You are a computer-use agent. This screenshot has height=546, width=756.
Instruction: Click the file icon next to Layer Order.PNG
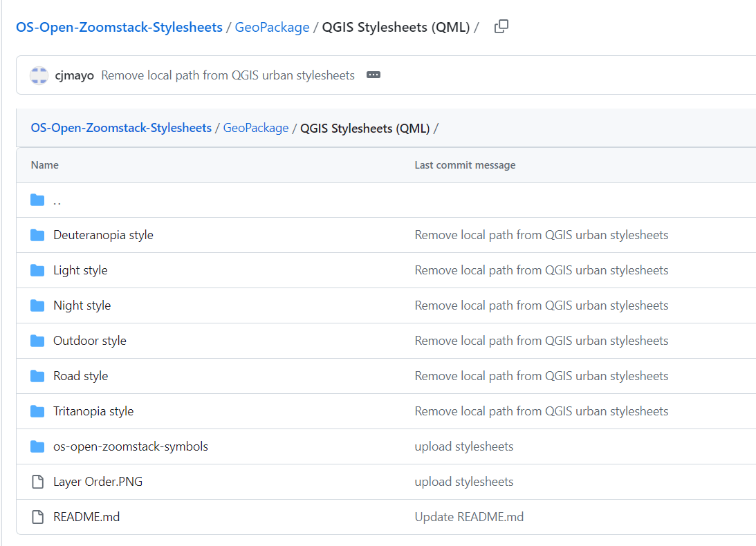pos(37,481)
